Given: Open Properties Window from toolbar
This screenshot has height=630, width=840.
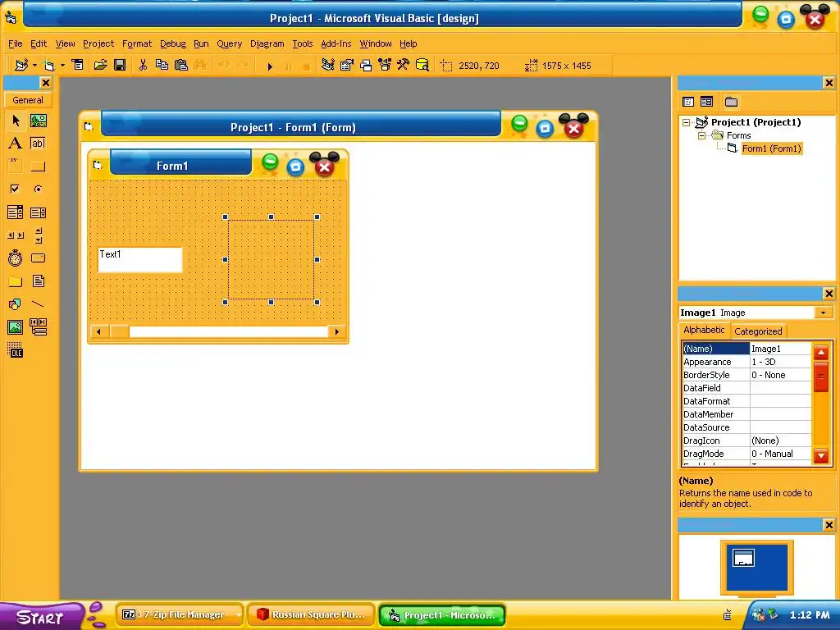Looking at the screenshot, I should click(347, 66).
